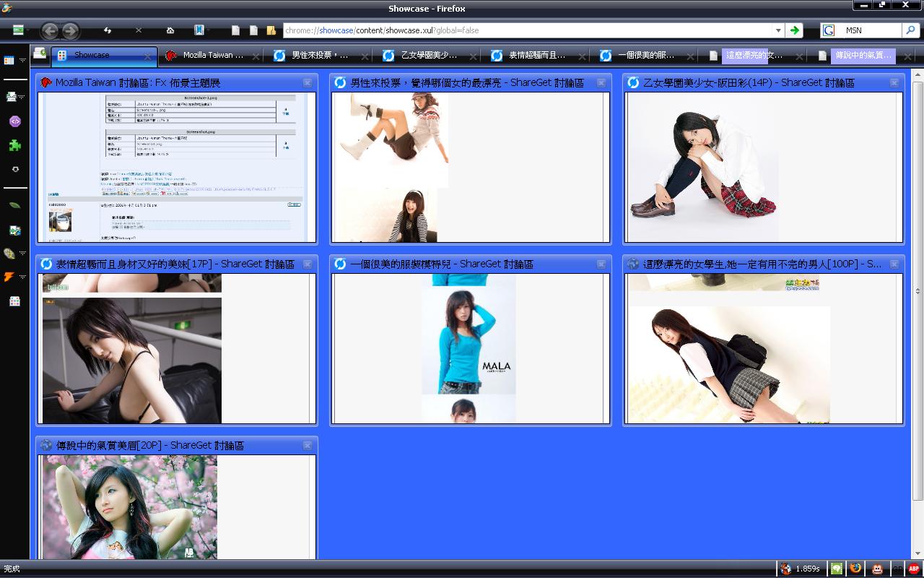Image resolution: width=924 pixels, height=578 pixels.
Task: Open the bookmarks button dropdown arrow
Action: click(x=207, y=30)
